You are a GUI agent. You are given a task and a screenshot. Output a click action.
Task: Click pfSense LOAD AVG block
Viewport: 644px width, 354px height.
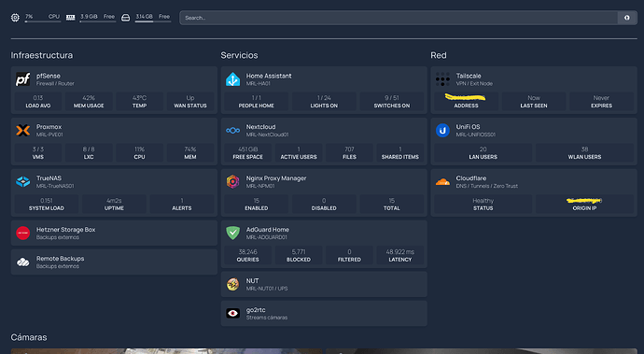[38, 102]
